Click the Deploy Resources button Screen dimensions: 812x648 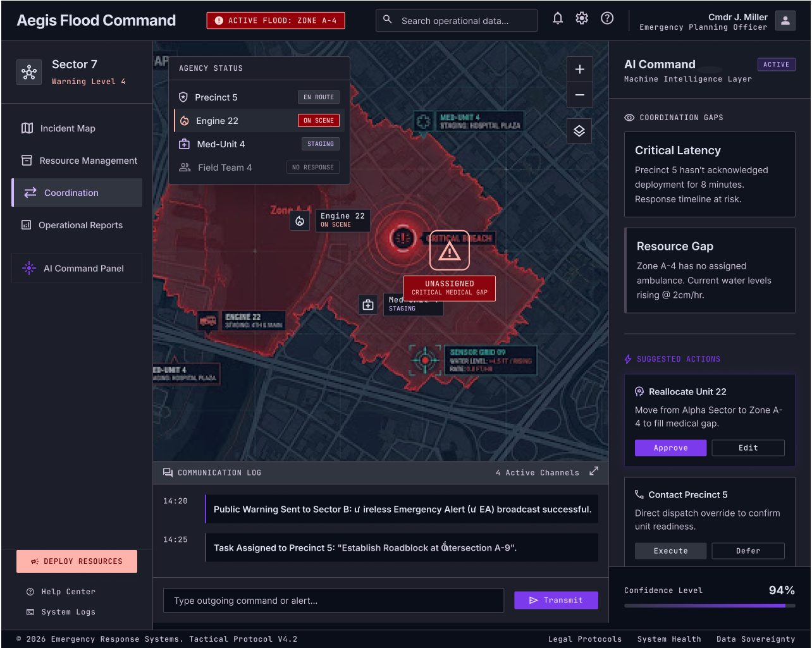coord(77,561)
